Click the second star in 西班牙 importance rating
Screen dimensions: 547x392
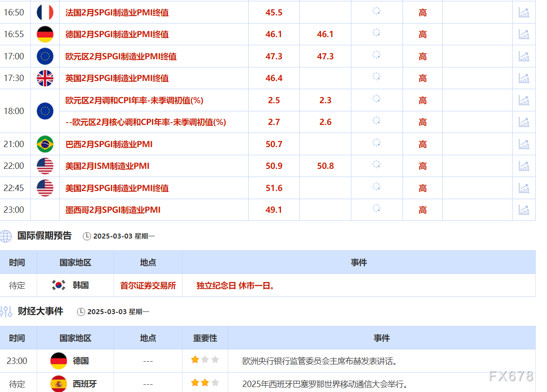(x=205, y=382)
